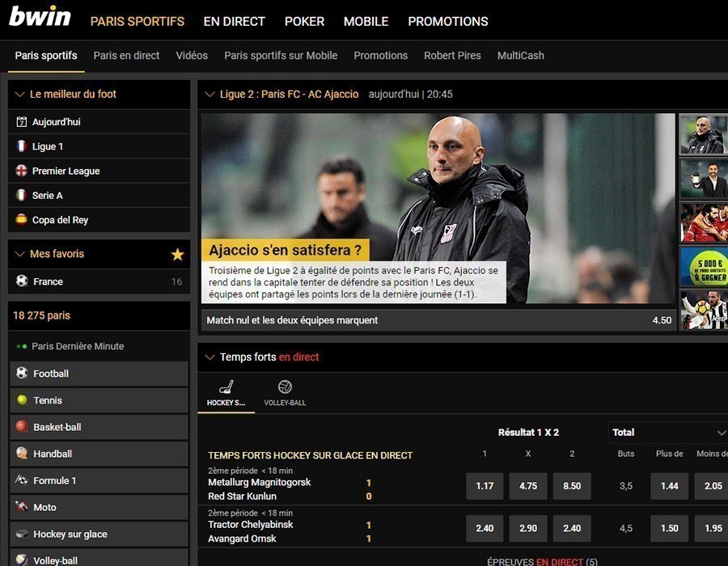
Task: Collapse the Temps forts en direct panel
Action: tap(210, 357)
